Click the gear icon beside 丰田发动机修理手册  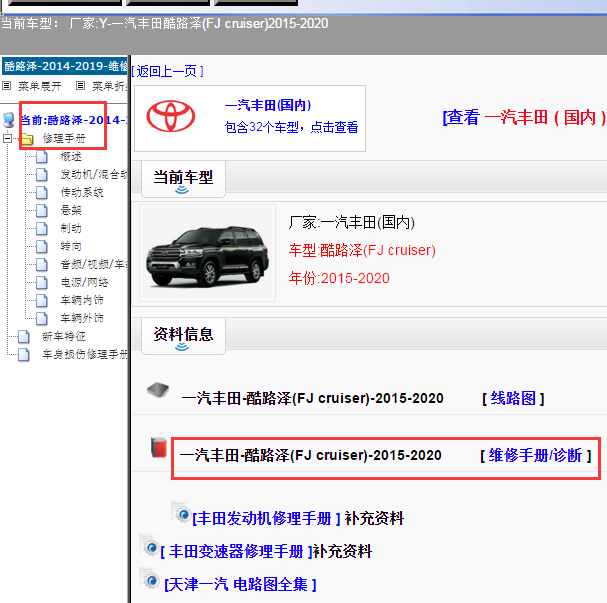pyautogui.click(x=182, y=512)
